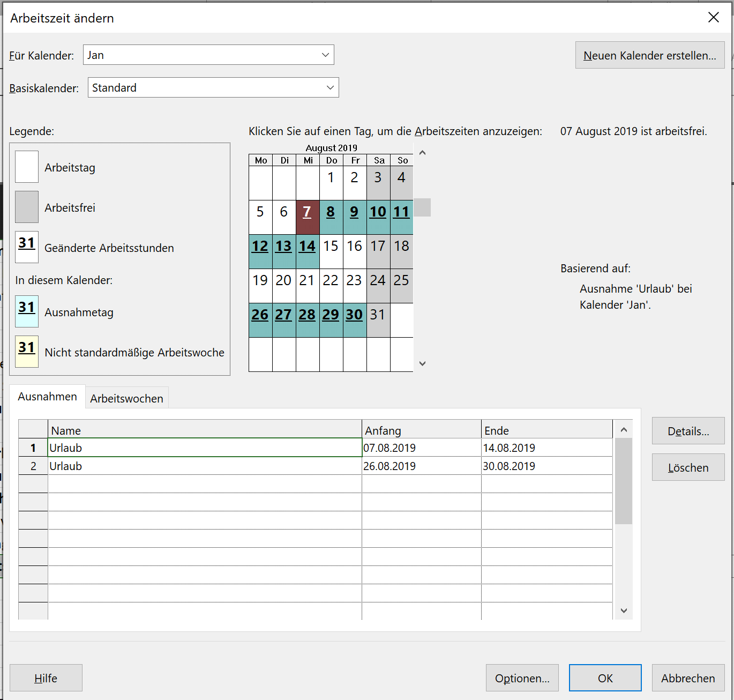Click the calendar month scrollbar thumb

click(422, 207)
